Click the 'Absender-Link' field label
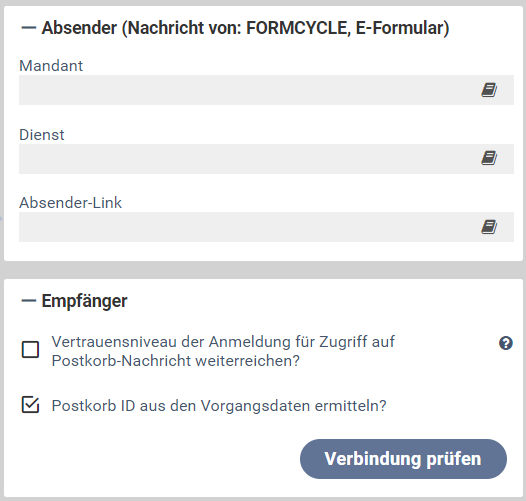526x501 pixels. point(70,203)
